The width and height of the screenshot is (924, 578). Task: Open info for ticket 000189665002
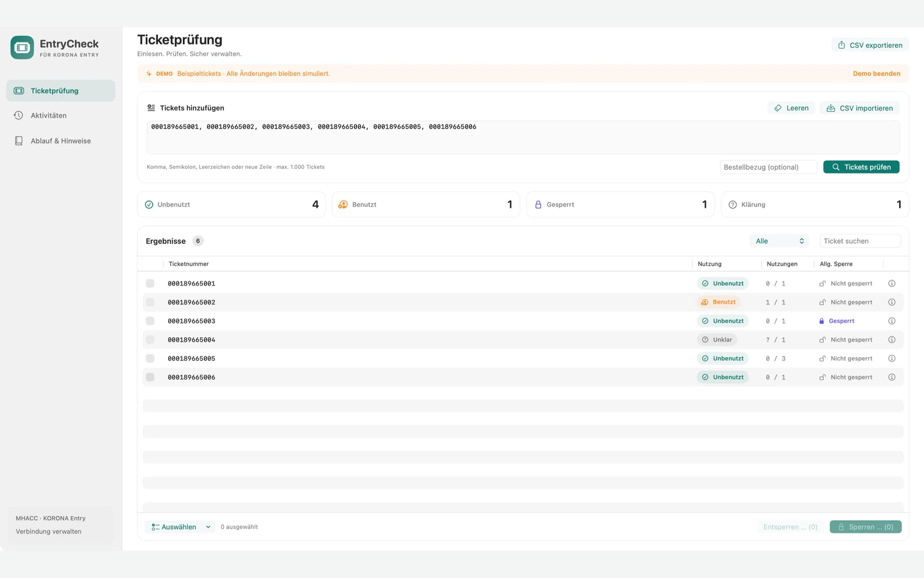point(891,302)
